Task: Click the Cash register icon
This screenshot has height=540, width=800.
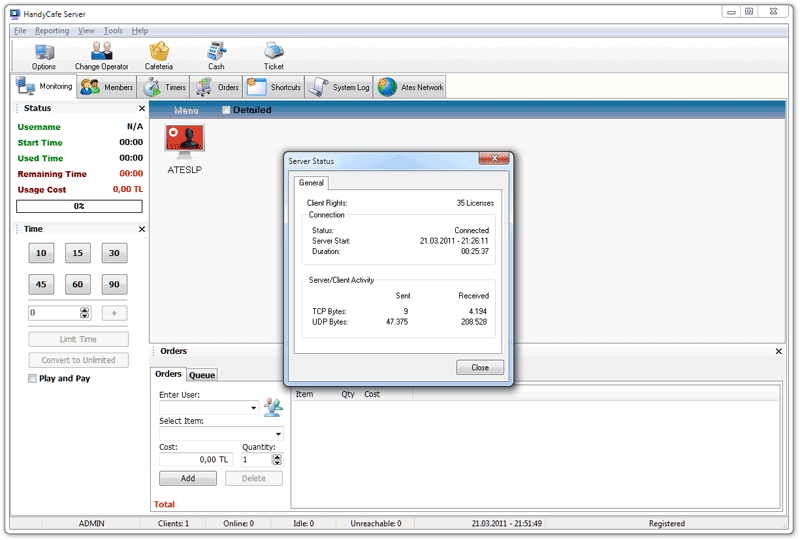Action: point(216,53)
